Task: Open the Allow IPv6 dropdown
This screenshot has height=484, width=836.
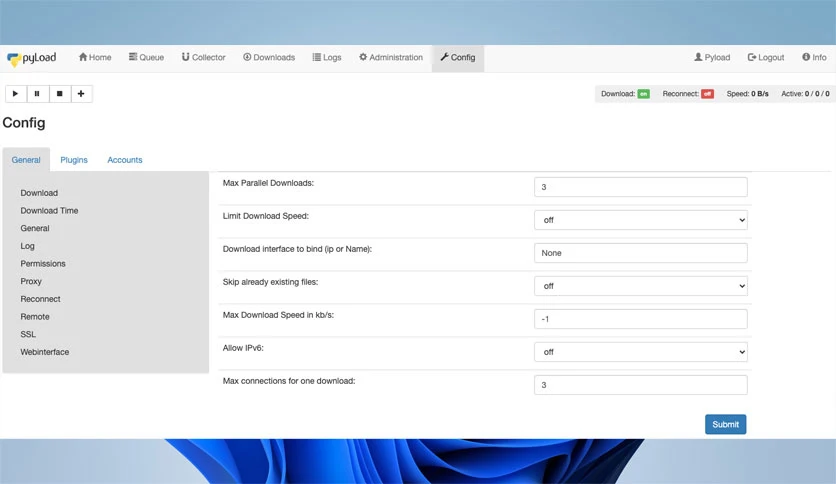Action: tap(640, 352)
